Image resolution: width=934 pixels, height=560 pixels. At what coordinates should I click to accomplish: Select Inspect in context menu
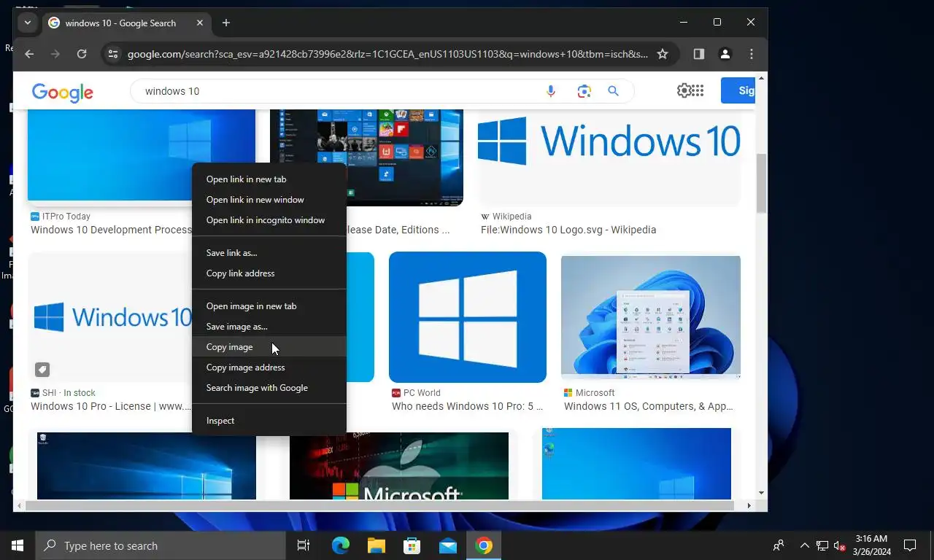point(269,421)
